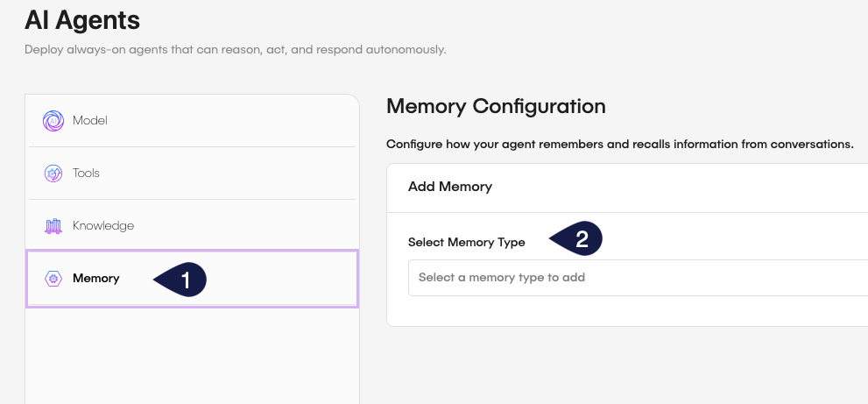This screenshot has height=404, width=868.
Task: Click the Memory hexagon icon
Action: point(53,279)
